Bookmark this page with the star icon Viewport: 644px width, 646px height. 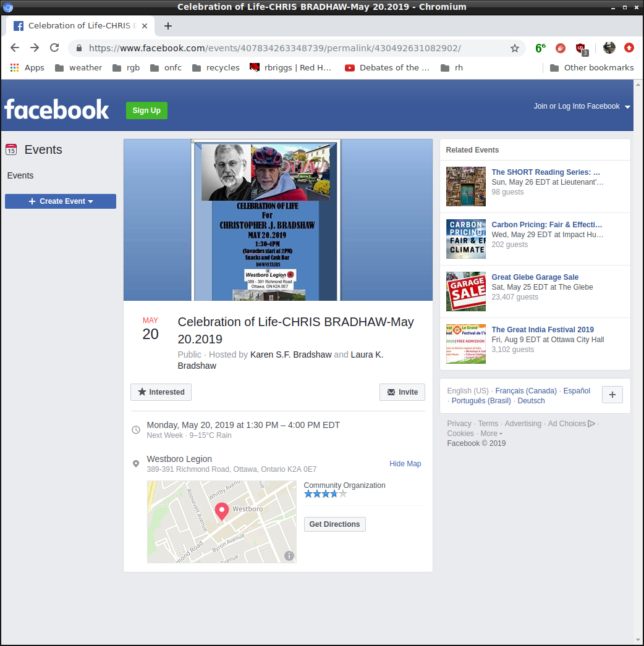[x=515, y=48]
